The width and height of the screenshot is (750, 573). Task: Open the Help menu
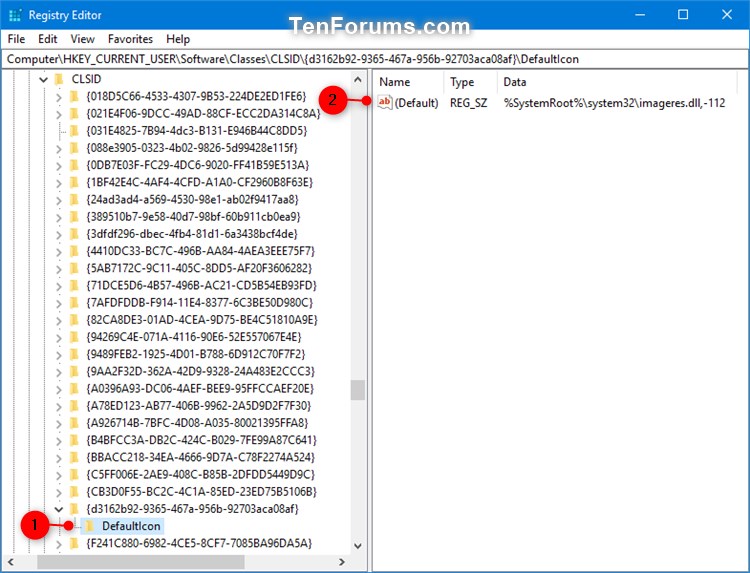coord(178,39)
